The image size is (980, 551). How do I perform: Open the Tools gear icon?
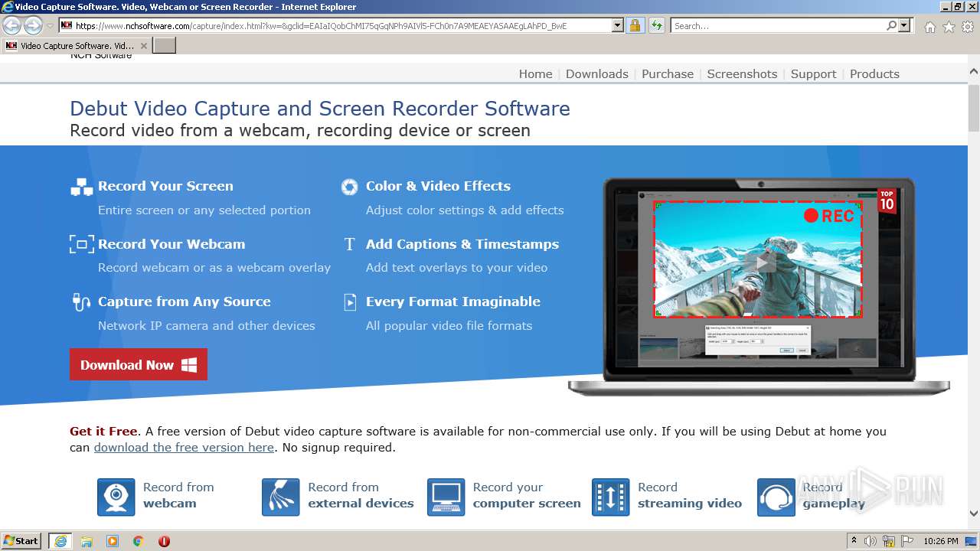pyautogui.click(x=968, y=27)
